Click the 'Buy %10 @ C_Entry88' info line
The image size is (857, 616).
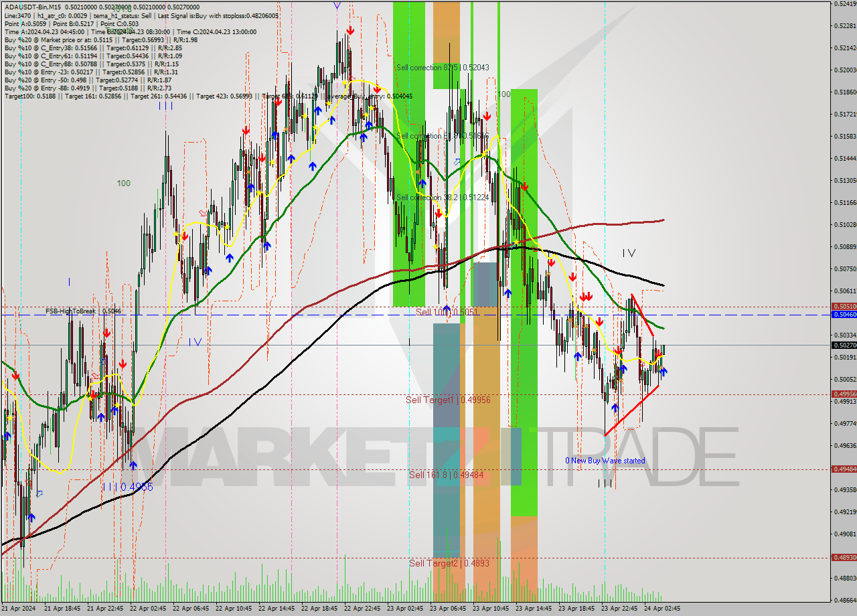91,64
